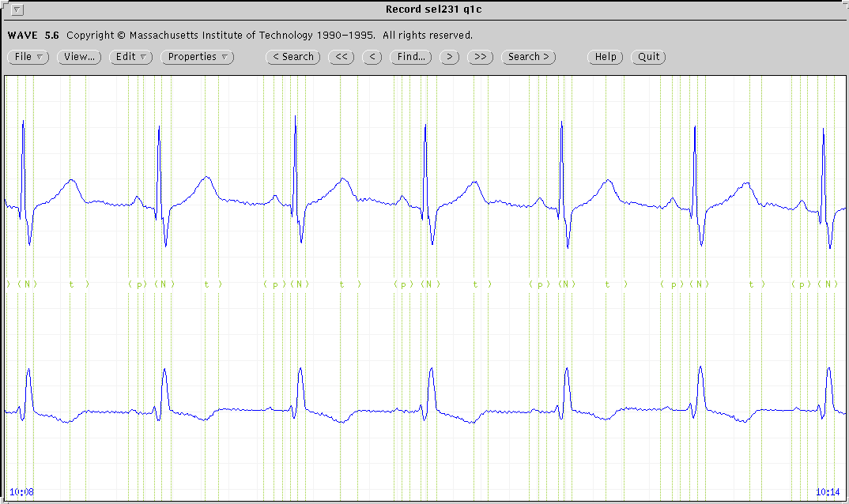Step forward using the > icon
This screenshot has height=504, width=849.
(x=449, y=57)
